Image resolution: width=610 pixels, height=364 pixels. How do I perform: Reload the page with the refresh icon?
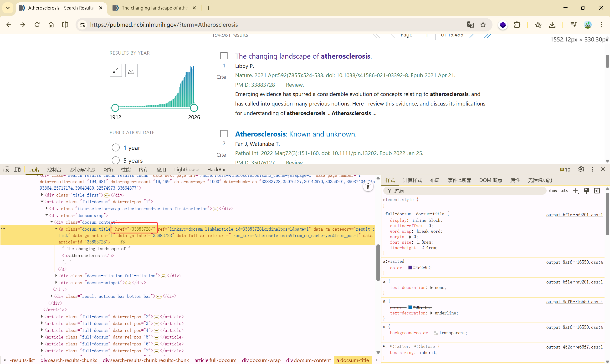37,25
